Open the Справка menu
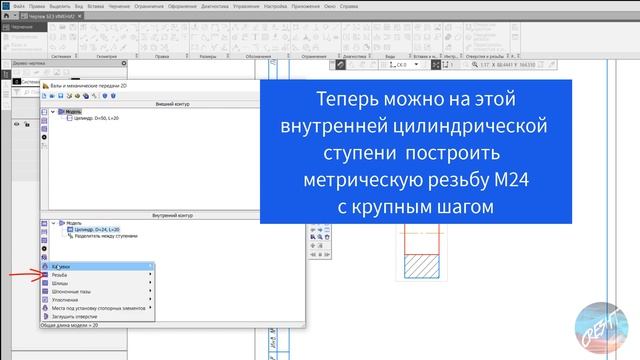 [349, 6]
